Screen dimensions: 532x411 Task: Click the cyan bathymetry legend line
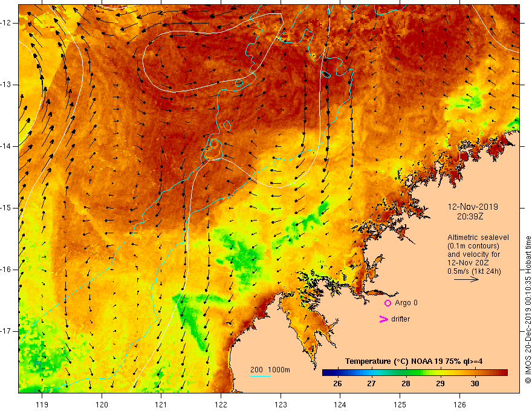tap(260, 376)
